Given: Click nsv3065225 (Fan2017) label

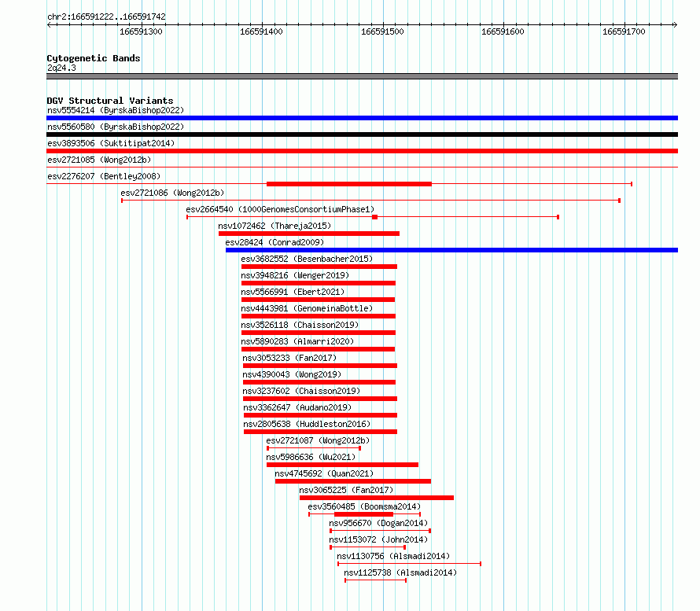Looking at the screenshot, I should click(346, 490).
